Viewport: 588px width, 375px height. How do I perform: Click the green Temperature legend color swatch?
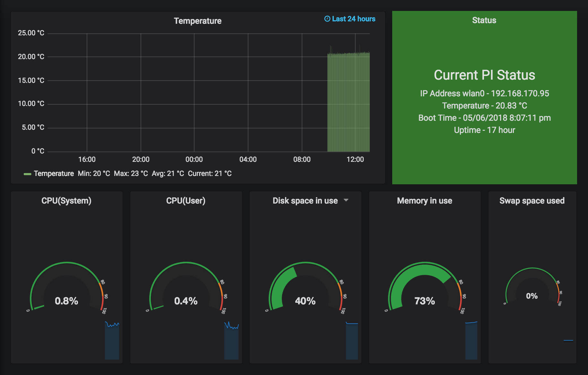coord(27,174)
